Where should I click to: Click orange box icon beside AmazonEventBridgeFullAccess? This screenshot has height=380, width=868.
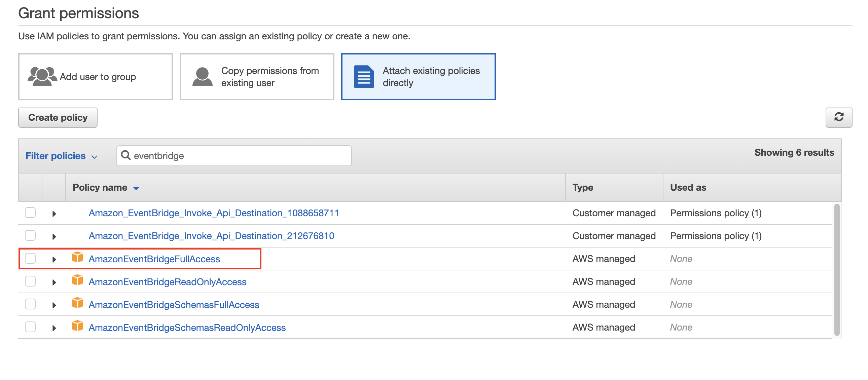[x=77, y=258]
